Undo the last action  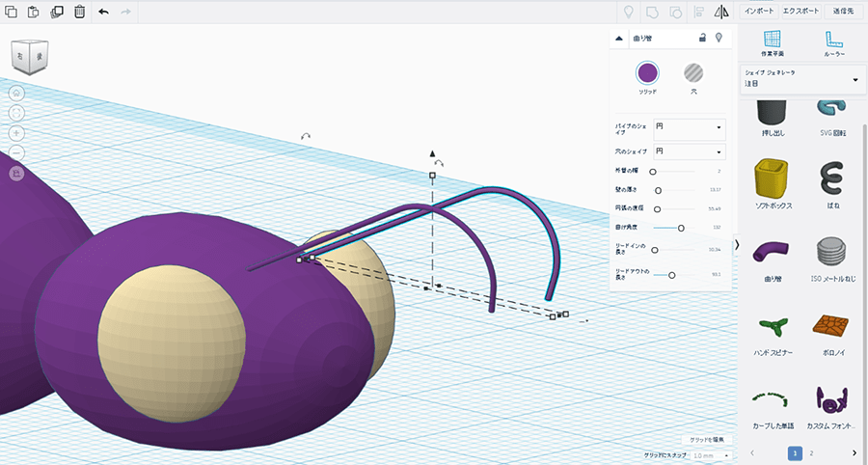(103, 12)
